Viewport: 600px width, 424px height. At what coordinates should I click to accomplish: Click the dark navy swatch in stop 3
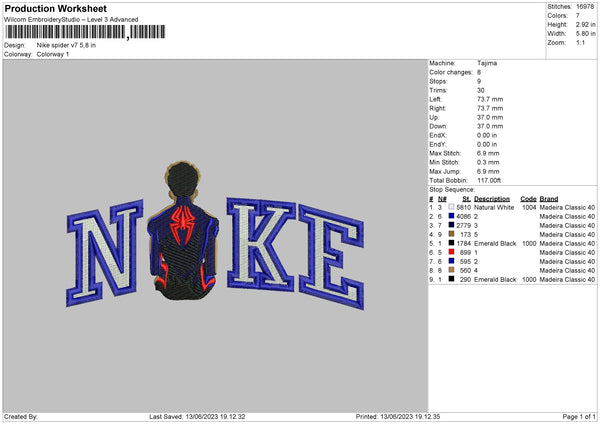point(452,225)
